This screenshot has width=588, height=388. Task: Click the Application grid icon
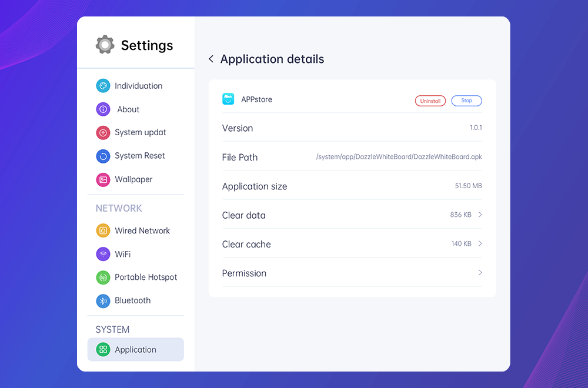pos(103,349)
